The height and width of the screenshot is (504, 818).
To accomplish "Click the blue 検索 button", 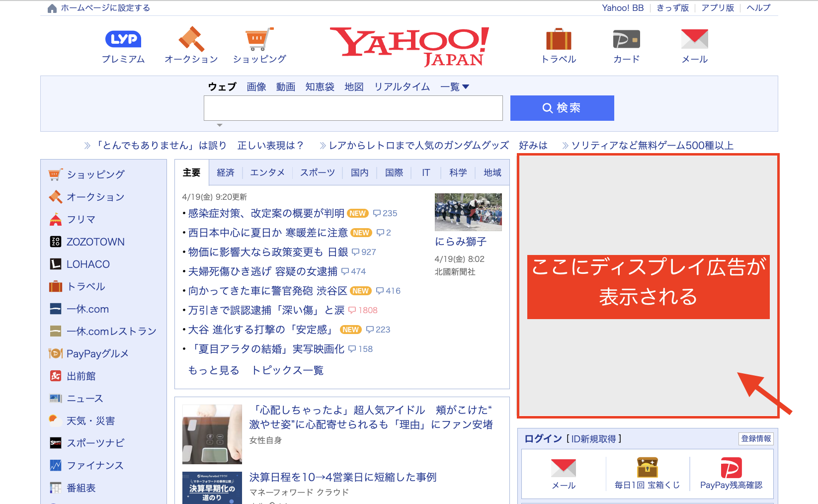I will pos(562,108).
